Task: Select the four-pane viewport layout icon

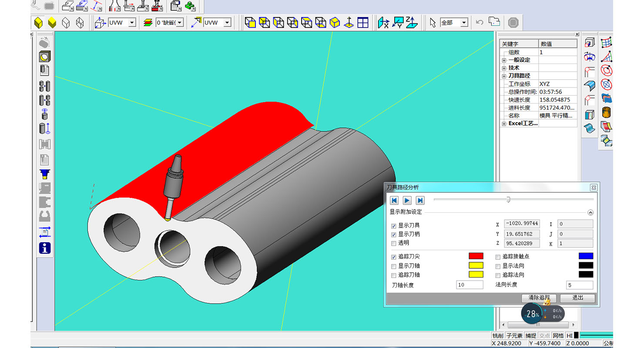Action: (363, 23)
